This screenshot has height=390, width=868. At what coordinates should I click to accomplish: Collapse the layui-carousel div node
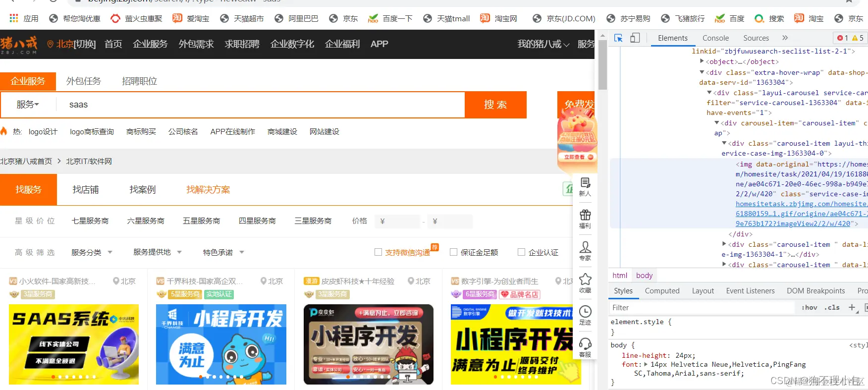point(709,93)
